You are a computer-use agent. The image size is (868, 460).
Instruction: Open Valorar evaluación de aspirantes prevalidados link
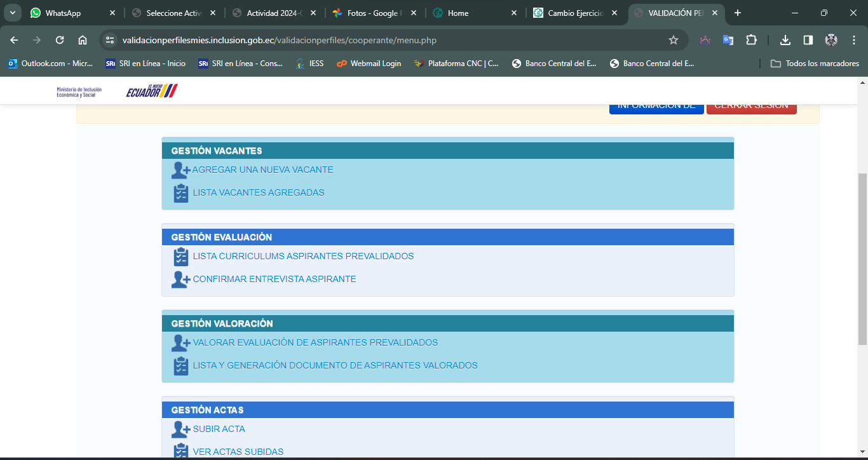tap(315, 343)
